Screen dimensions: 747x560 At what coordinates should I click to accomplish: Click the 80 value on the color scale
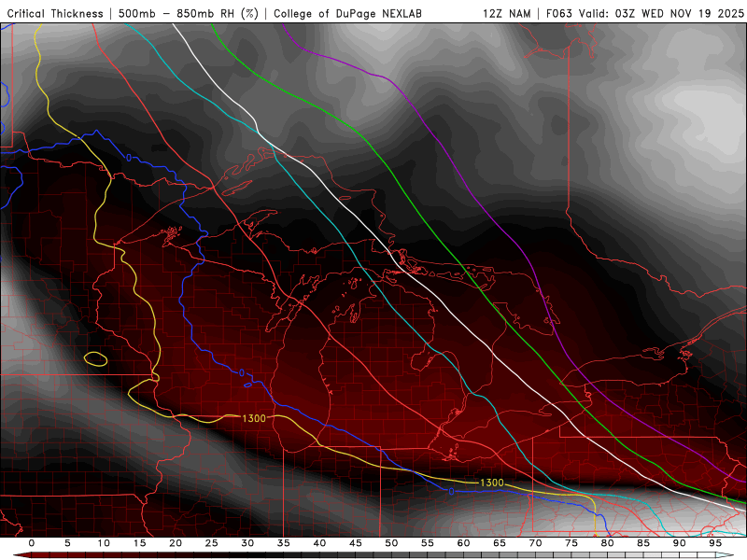tap(607, 543)
